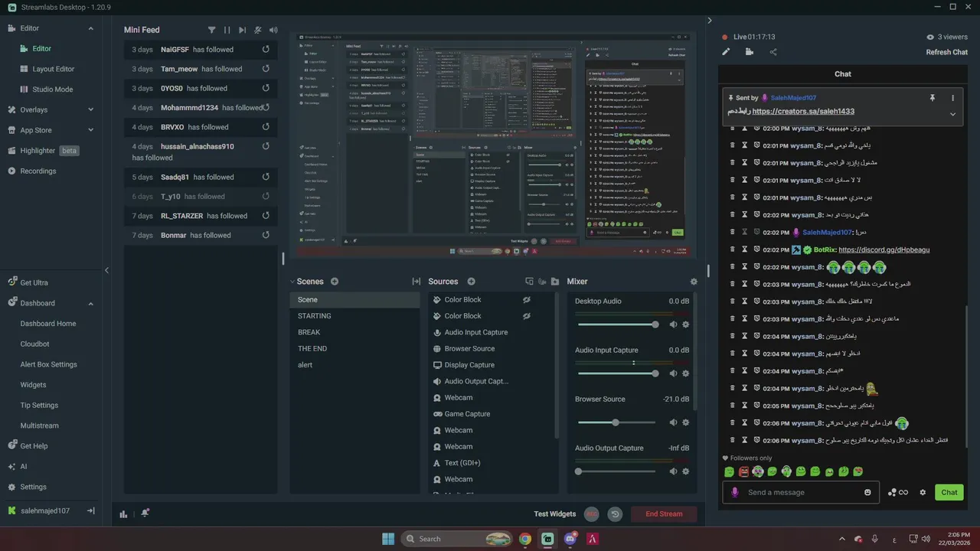Viewport: 980px width, 551px height.
Task: Open emoji picker in chat input
Action: pos(867,492)
